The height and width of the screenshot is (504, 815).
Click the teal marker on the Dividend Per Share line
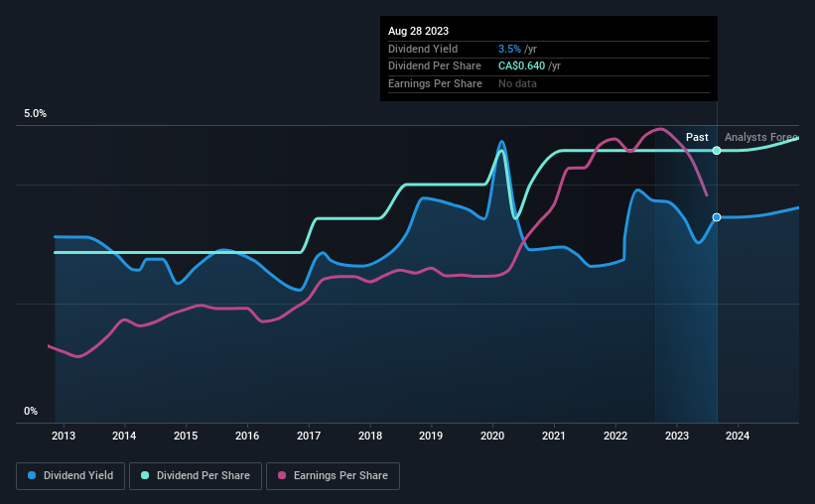click(x=717, y=151)
